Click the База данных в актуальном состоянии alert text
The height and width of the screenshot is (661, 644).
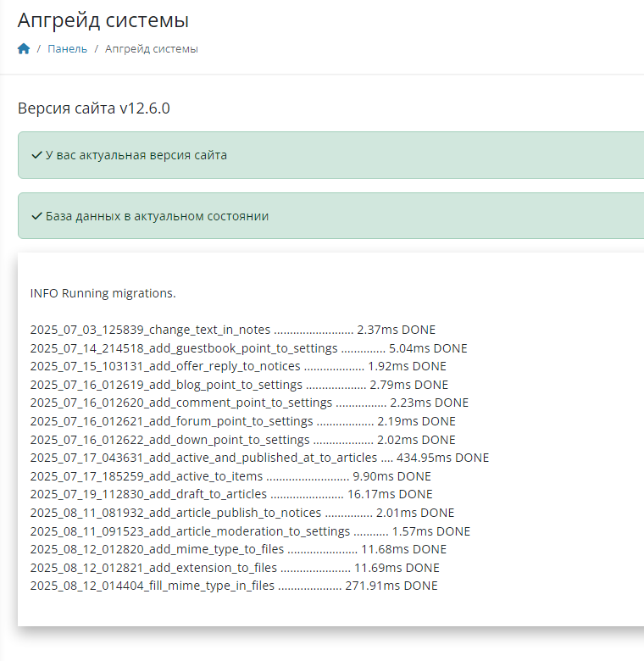(x=157, y=216)
